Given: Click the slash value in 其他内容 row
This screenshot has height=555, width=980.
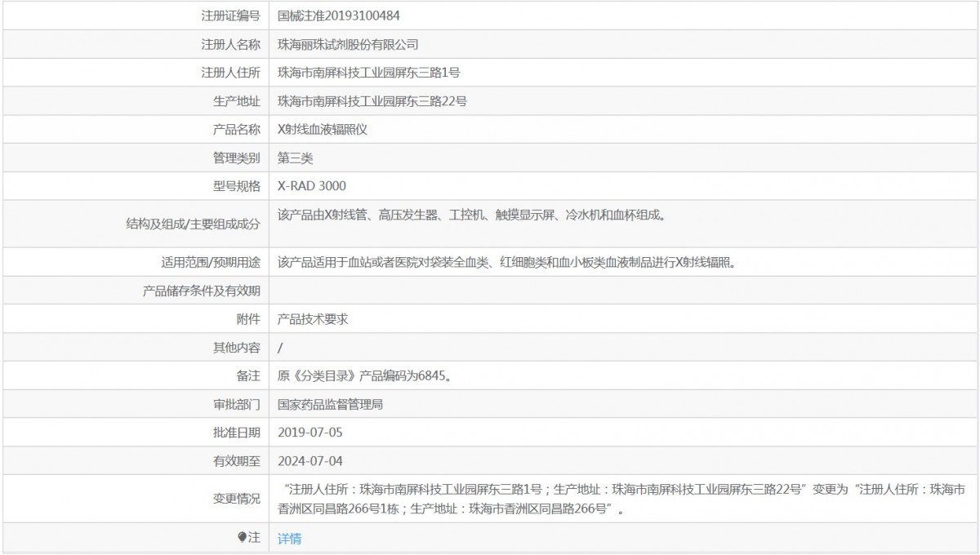Looking at the screenshot, I should tap(280, 348).
